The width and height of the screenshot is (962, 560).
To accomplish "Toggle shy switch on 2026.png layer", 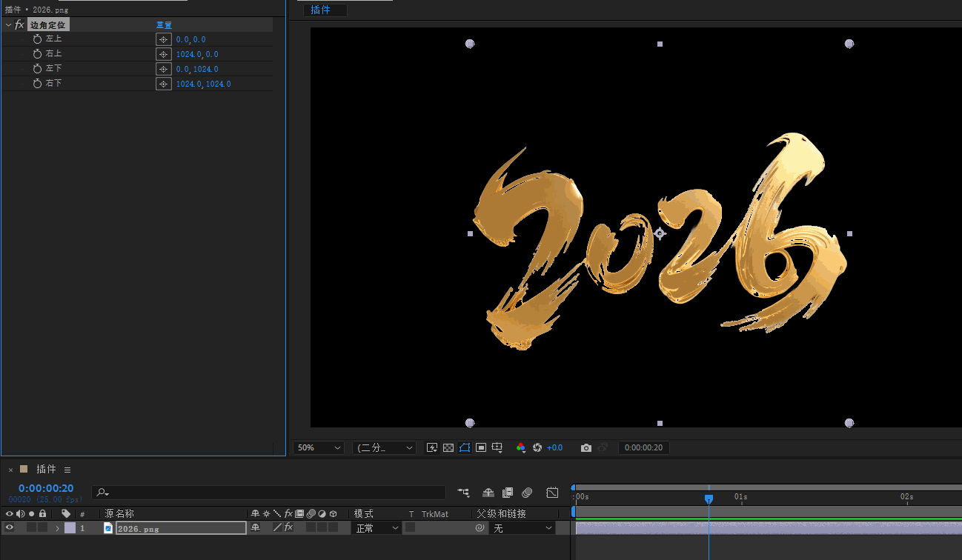I will [256, 527].
